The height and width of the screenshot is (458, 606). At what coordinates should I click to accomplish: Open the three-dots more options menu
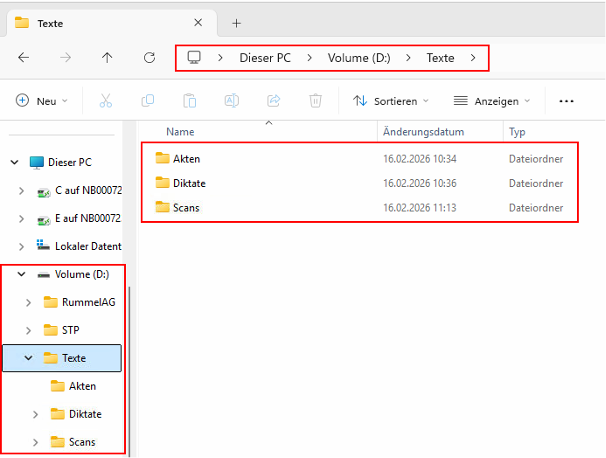point(566,101)
